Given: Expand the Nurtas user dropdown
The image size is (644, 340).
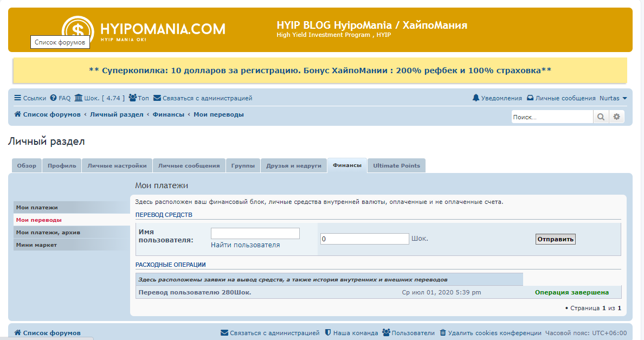Looking at the screenshot, I should click(613, 98).
